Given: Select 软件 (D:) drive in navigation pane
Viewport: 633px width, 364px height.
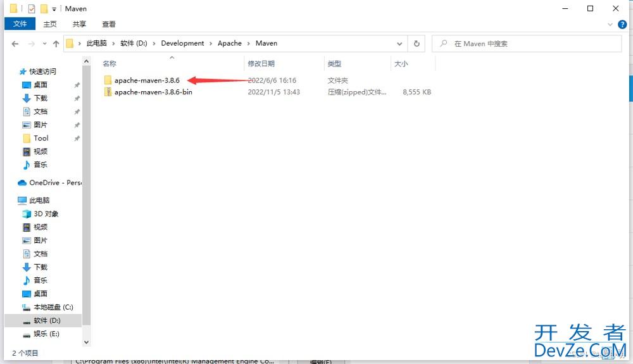Looking at the screenshot, I should (x=43, y=320).
